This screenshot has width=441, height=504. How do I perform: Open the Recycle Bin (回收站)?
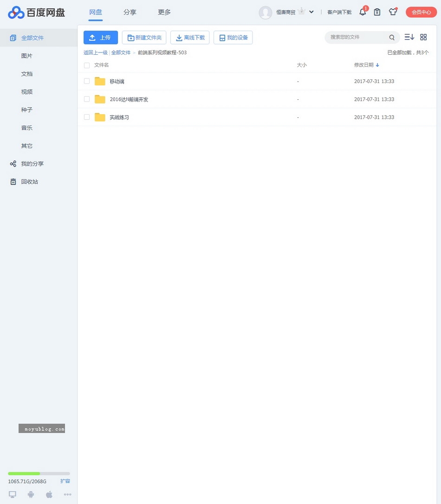click(x=29, y=182)
